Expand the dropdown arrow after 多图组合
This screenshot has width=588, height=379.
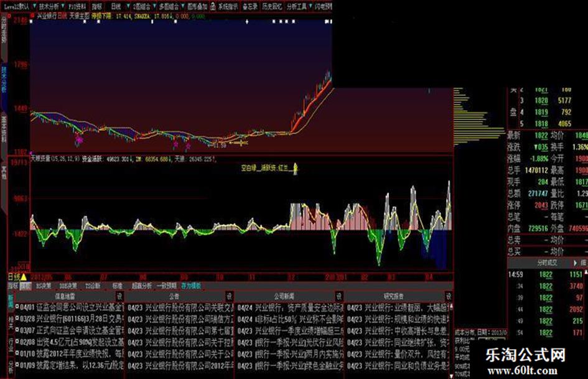183,6
